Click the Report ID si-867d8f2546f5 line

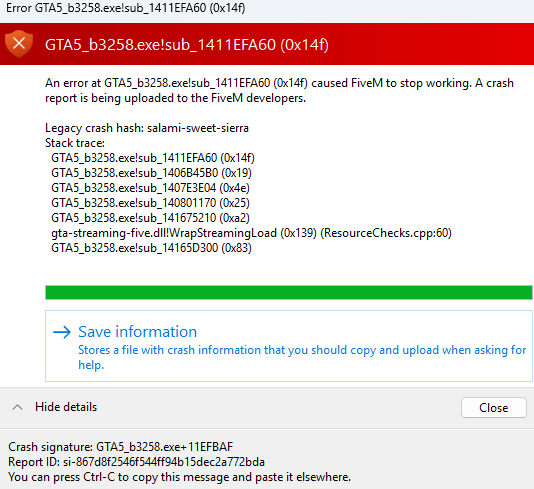point(136,462)
